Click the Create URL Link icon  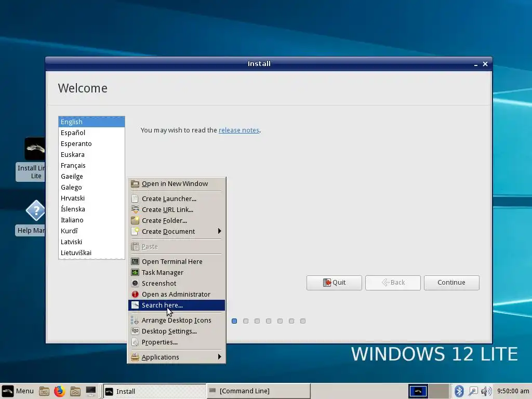coord(135,210)
